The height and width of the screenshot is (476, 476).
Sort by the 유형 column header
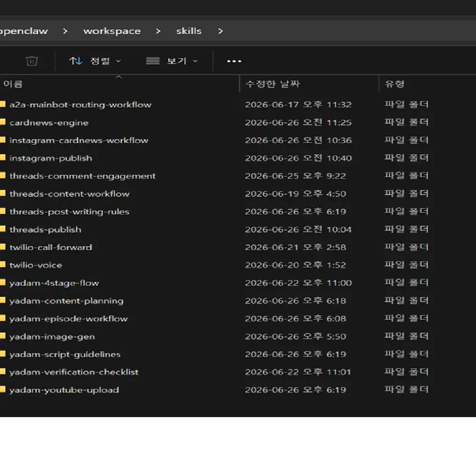click(395, 84)
